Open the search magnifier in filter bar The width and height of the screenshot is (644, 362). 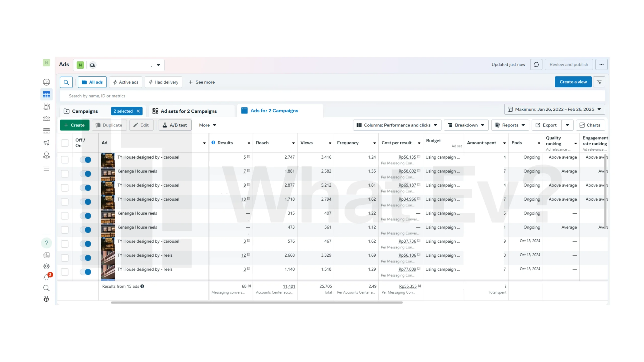66,82
